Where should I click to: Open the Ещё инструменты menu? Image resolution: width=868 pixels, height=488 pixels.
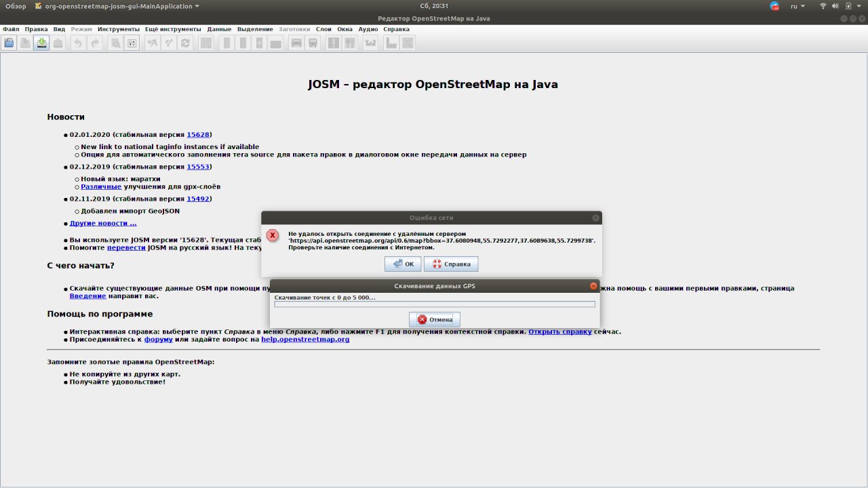point(172,29)
